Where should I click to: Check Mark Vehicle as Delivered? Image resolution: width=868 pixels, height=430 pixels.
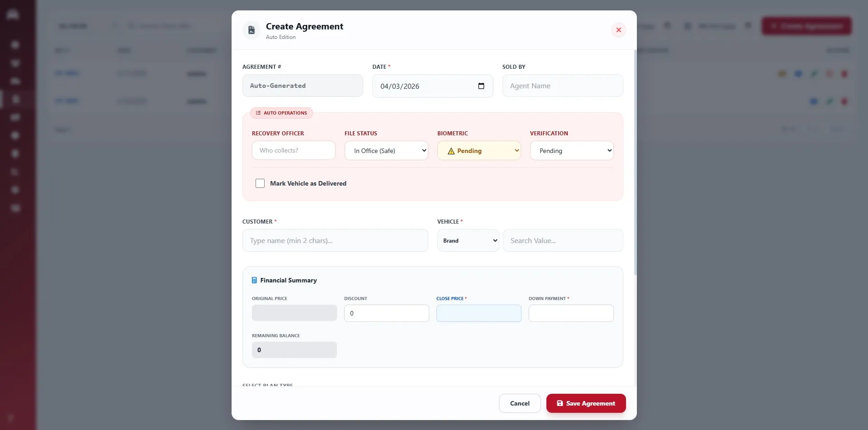pos(260,183)
